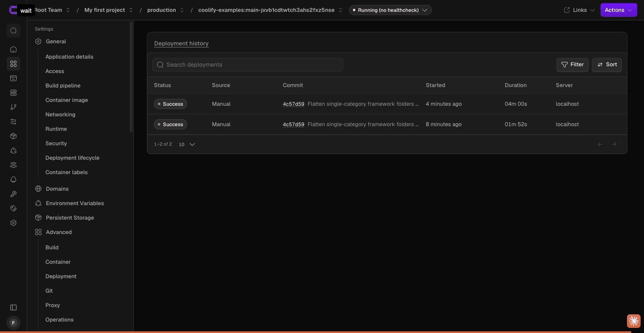Screen dimensions: 644x333
Task: Open commit 4c57d59 started 8 minutes ago
Action: (x=294, y=124)
